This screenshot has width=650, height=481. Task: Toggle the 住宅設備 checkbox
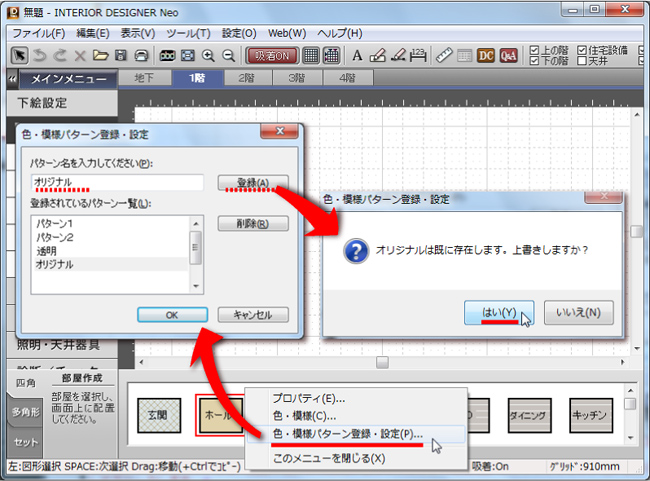pos(582,50)
